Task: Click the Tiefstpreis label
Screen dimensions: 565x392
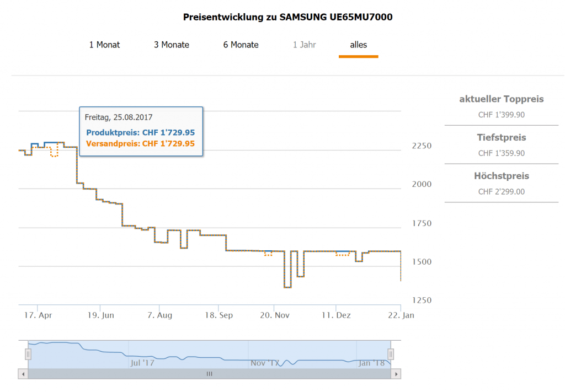Action: coord(501,137)
